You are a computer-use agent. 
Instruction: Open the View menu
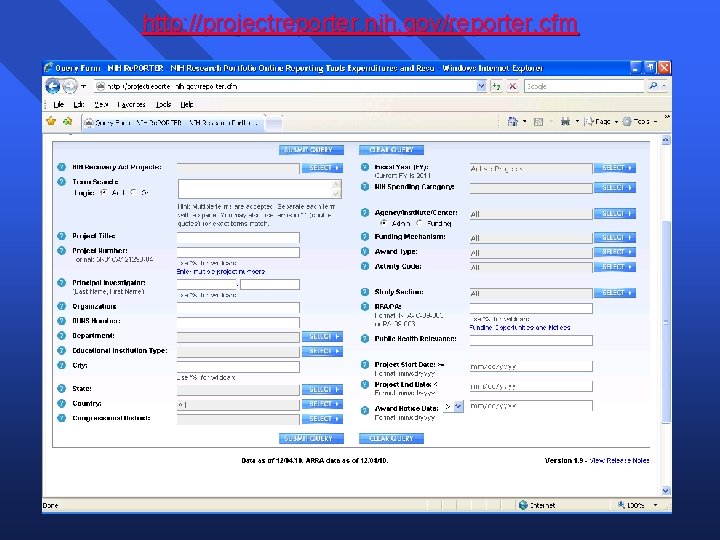(101, 105)
